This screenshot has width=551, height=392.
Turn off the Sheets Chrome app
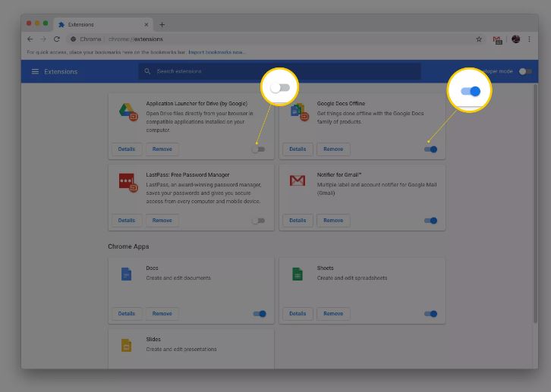(430, 314)
